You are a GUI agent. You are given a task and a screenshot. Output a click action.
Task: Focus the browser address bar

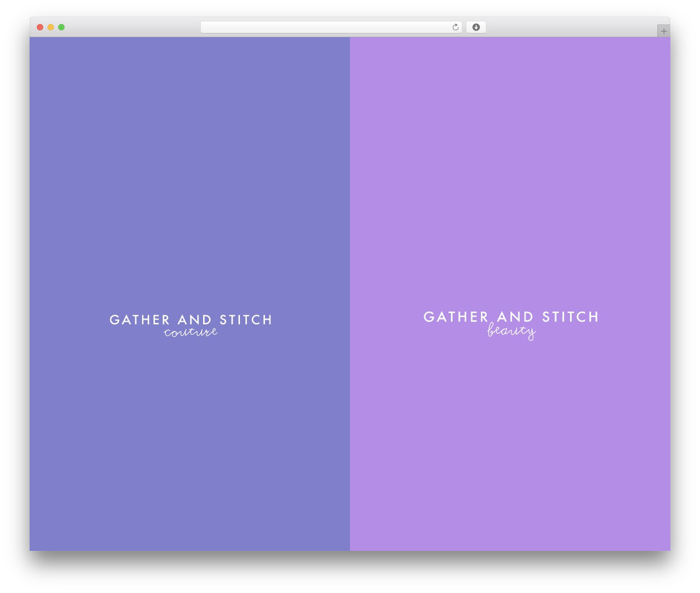pos(331,27)
